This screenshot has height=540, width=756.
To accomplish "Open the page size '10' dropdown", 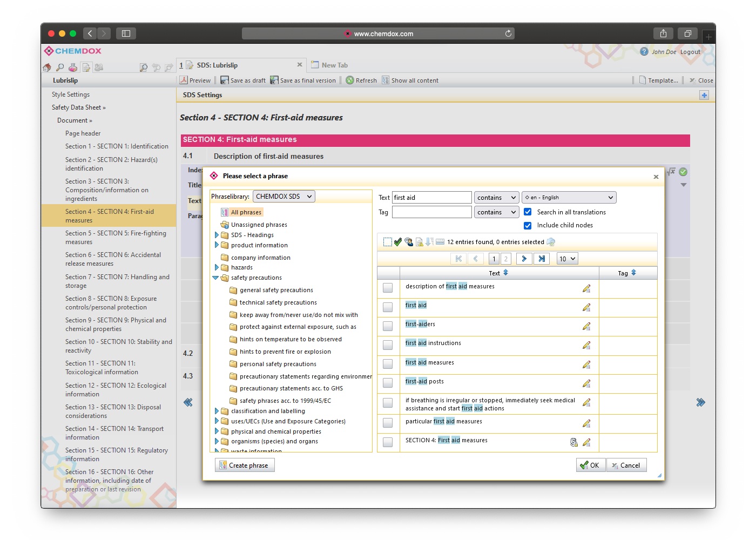I will pyautogui.click(x=567, y=259).
